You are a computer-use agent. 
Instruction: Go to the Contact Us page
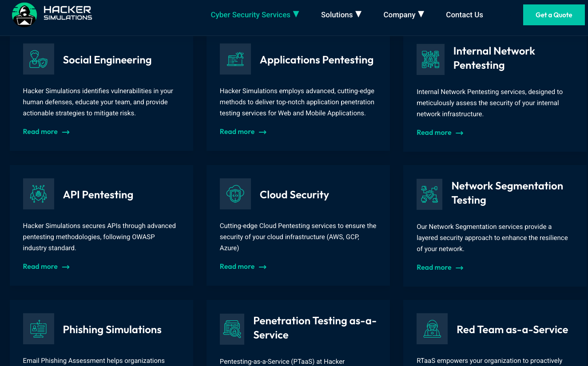[464, 15]
